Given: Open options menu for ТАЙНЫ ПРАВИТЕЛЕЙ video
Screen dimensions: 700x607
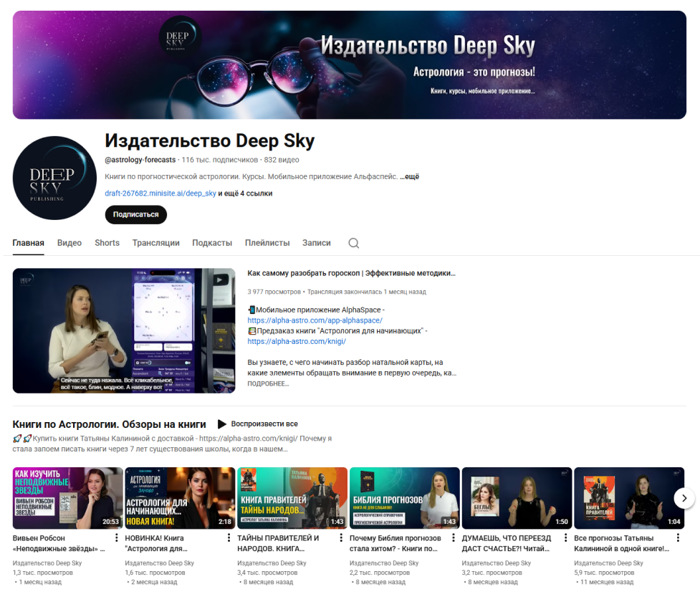Looking at the screenshot, I should pyautogui.click(x=340, y=538).
